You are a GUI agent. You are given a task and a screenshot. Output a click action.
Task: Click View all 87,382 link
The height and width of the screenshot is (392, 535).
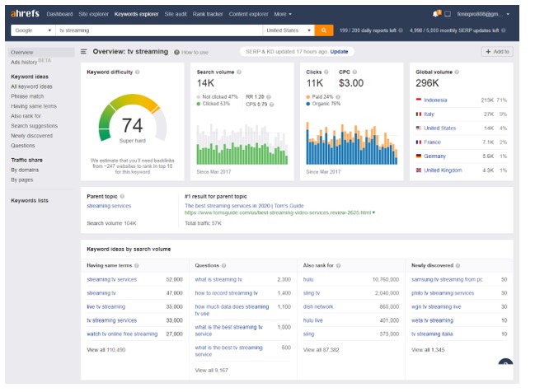pos(321,350)
